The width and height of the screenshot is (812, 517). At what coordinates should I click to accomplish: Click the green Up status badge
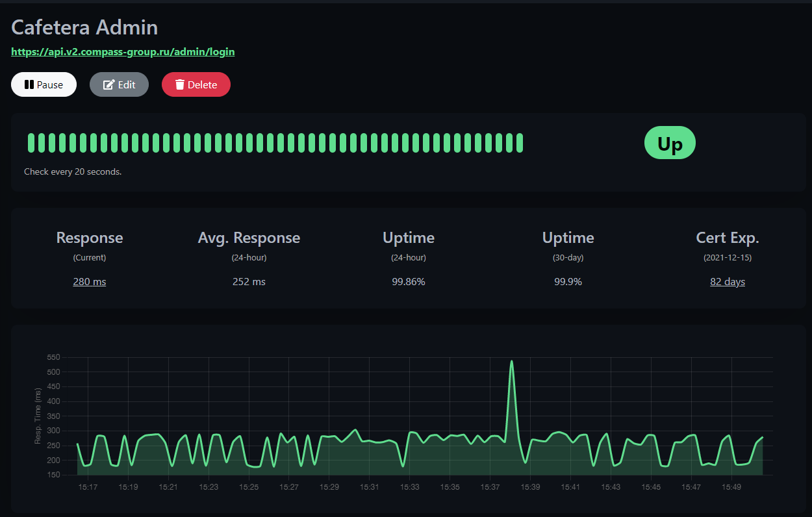(669, 143)
